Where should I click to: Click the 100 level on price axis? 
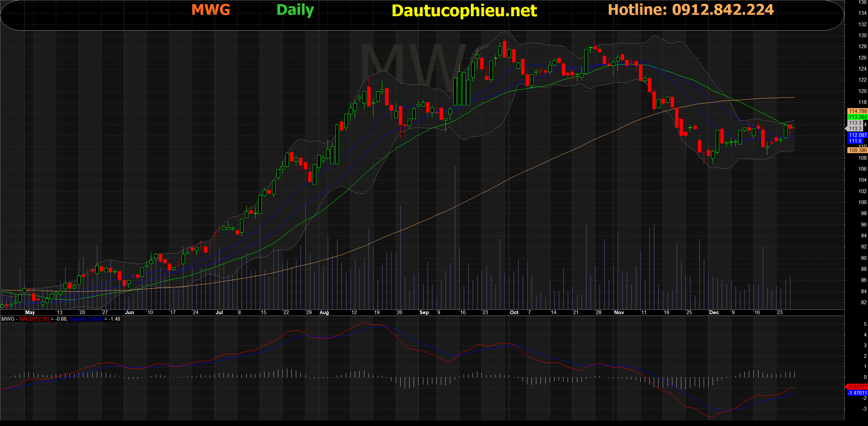(862, 202)
